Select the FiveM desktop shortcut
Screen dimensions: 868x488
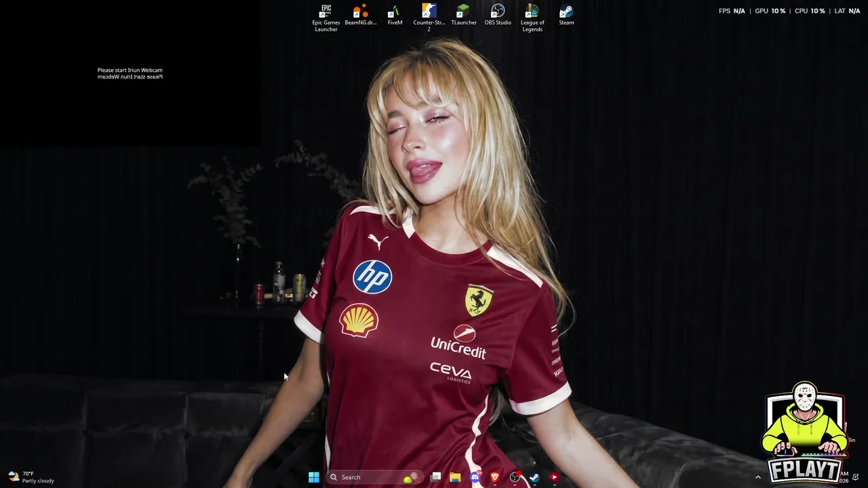click(x=395, y=15)
